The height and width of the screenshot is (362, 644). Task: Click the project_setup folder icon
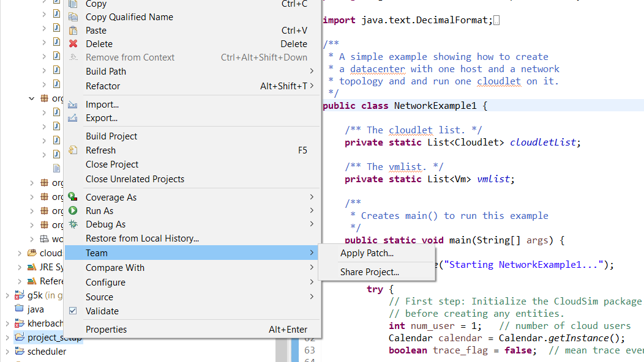tap(20, 338)
